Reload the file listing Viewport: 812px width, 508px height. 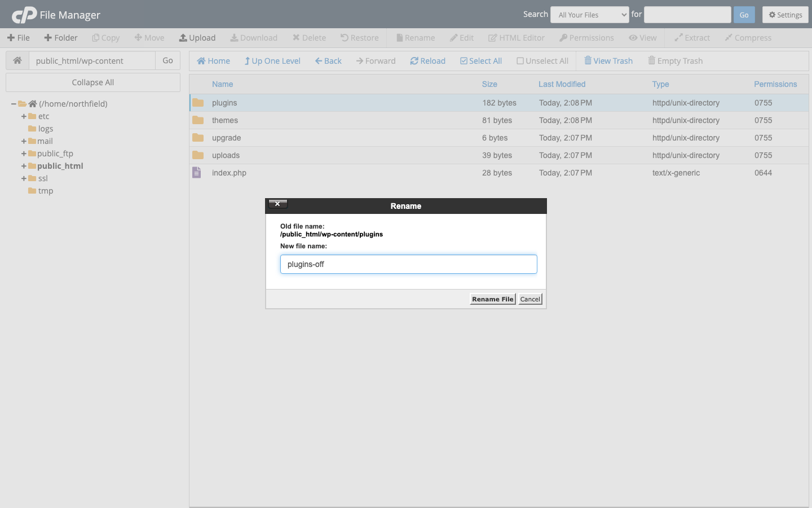click(x=428, y=61)
